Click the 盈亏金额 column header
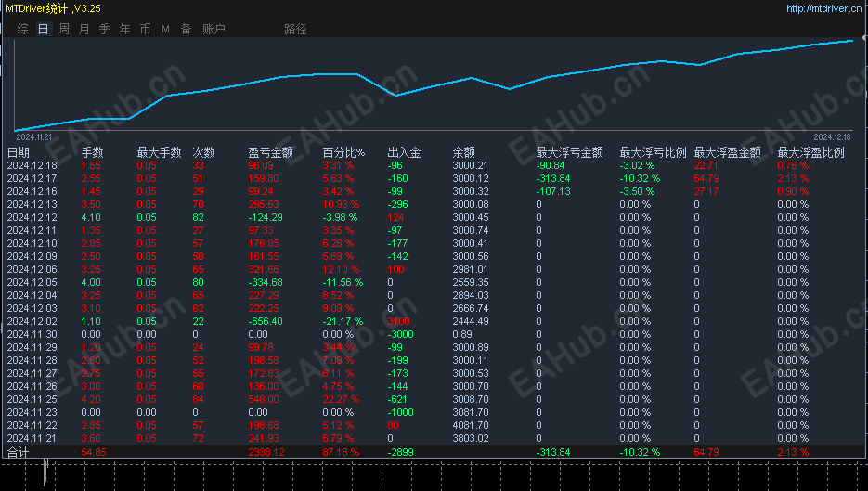Screen dimensions: 868x491 tap(271, 152)
